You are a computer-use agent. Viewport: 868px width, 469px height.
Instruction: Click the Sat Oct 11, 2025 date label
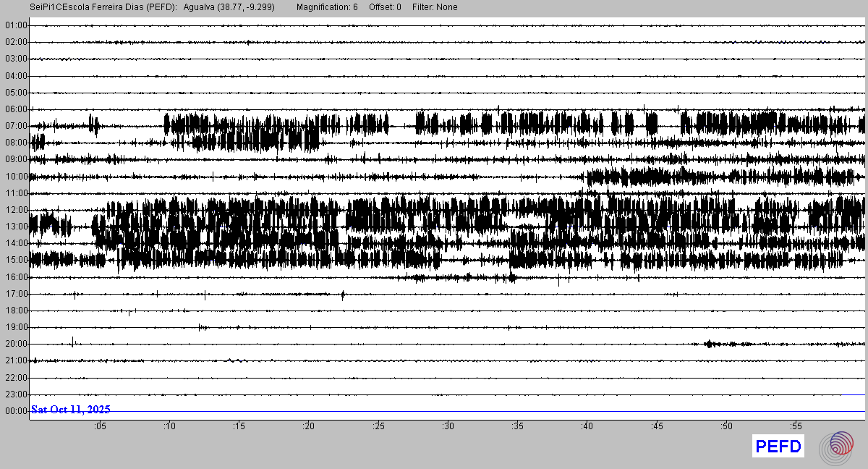[x=71, y=410]
